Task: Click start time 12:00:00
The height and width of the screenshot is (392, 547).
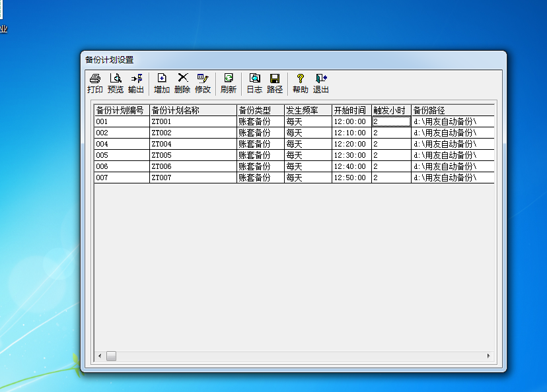Action: pyautogui.click(x=351, y=121)
